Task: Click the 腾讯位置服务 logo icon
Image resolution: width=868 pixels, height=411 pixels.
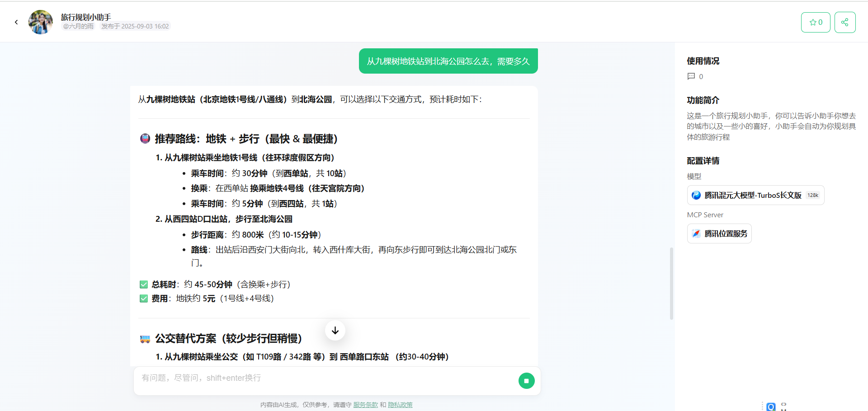Action: (x=696, y=234)
